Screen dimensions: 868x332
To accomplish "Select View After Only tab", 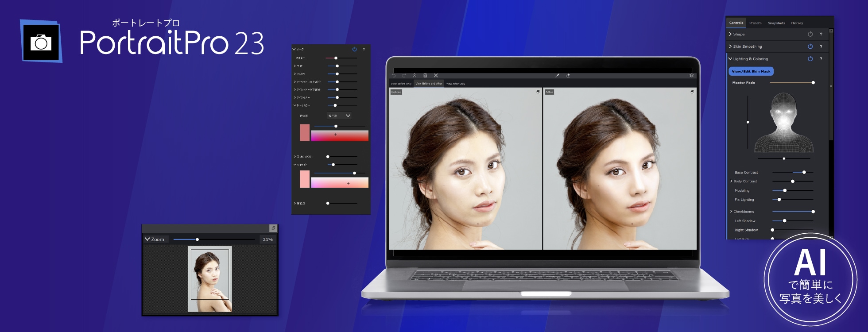I will tap(456, 84).
